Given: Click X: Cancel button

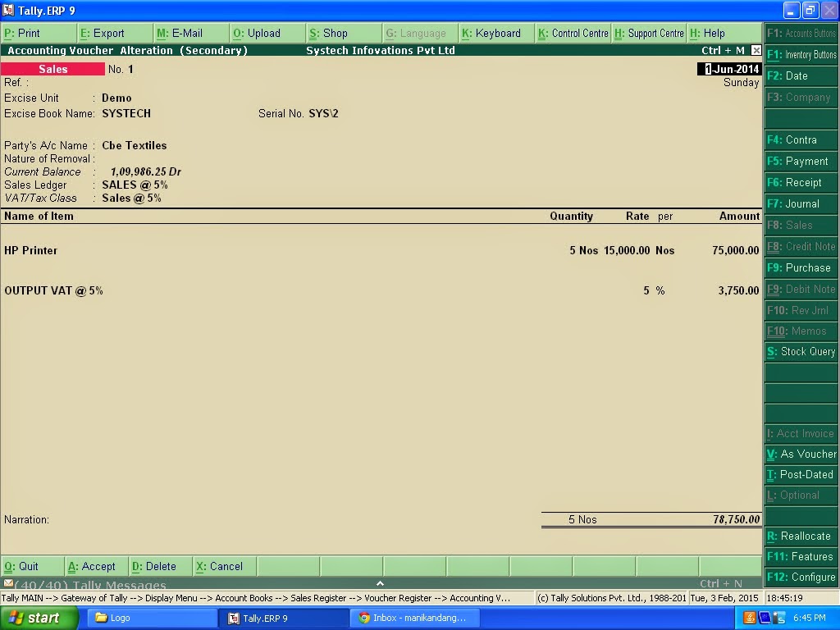Looking at the screenshot, I should 223,566.
